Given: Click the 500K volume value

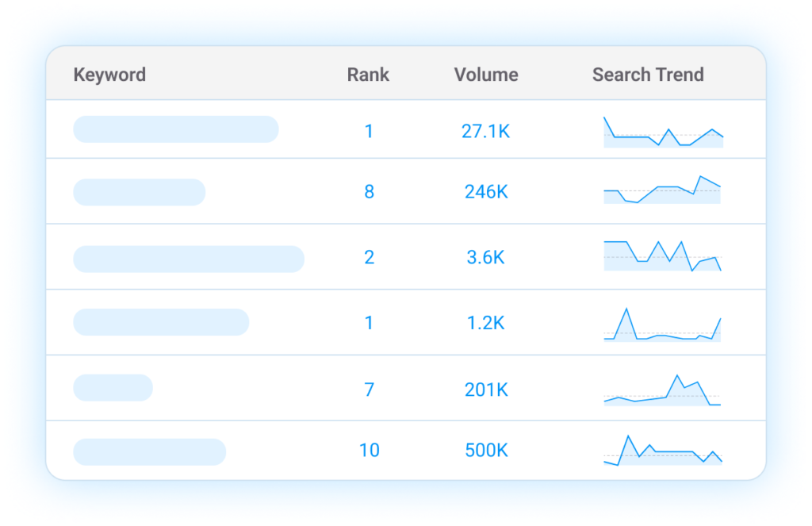Looking at the screenshot, I should (485, 451).
